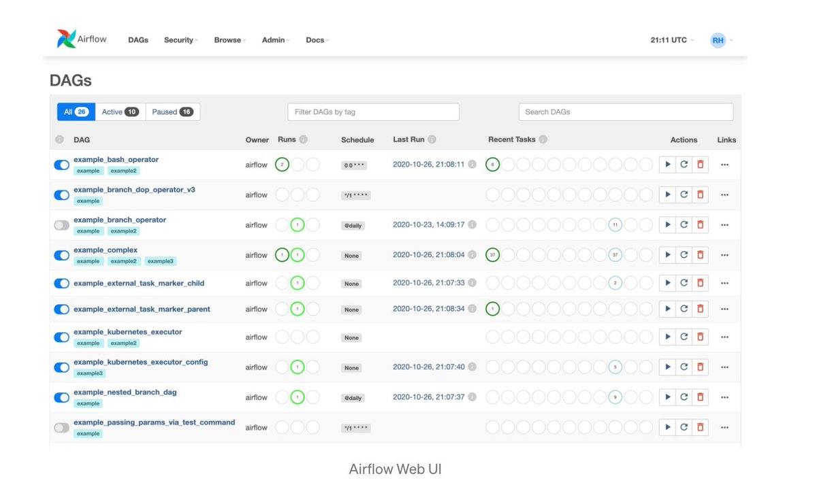The height and width of the screenshot is (504, 817).
Task: Open the example_kubernetes_executor_config DAG link
Action: [x=141, y=362]
